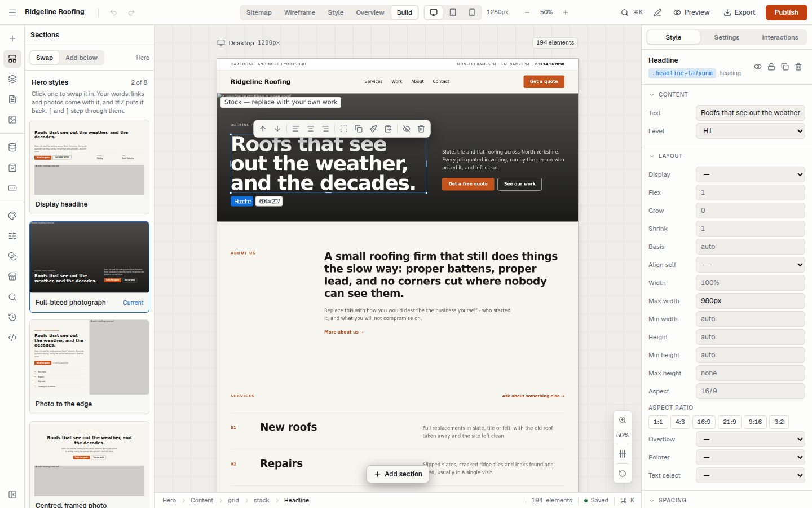
Task: Align headline text right in floating toolbar
Action: 325,129
